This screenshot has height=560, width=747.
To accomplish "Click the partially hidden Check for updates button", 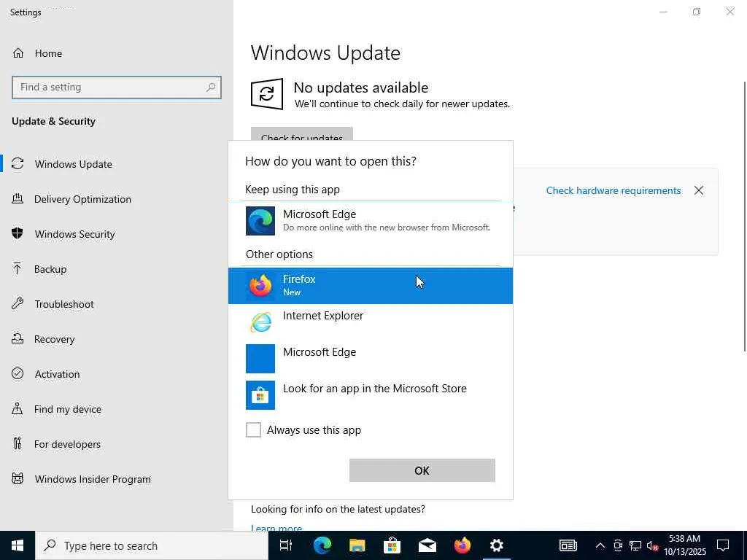I will (301, 134).
